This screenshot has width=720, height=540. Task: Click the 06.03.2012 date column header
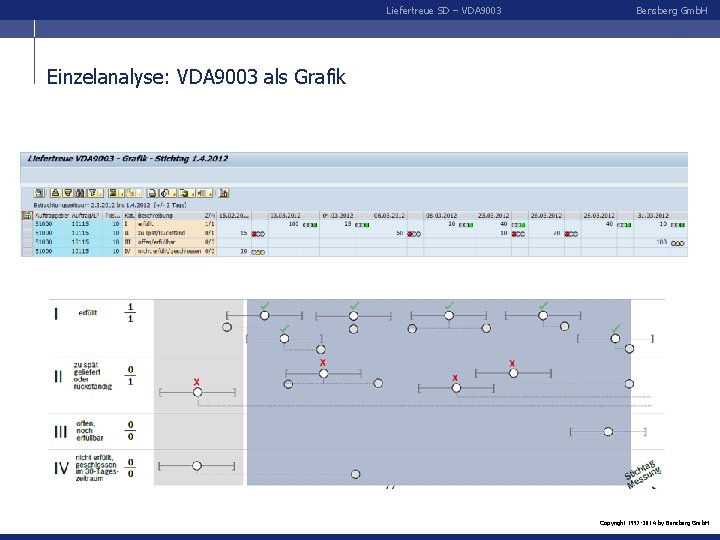(389, 215)
